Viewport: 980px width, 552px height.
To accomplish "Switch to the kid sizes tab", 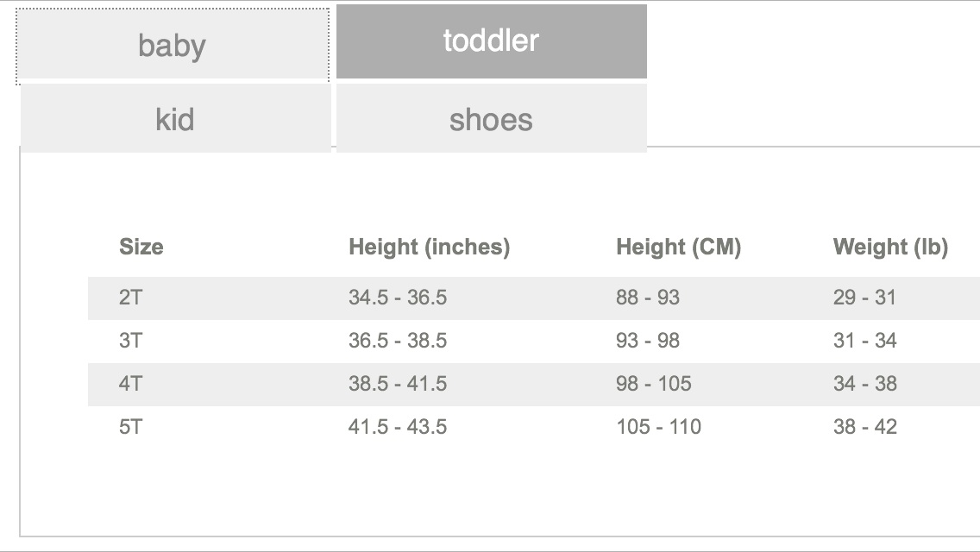I will [x=176, y=118].
